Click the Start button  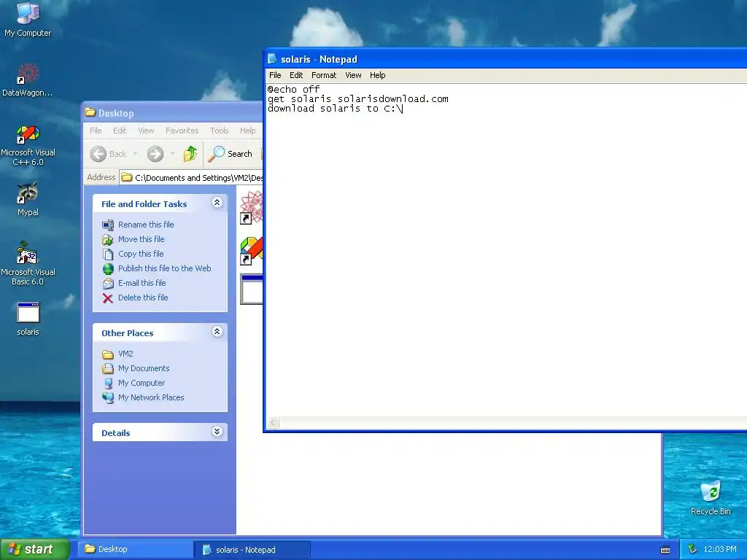click(35, 549)
